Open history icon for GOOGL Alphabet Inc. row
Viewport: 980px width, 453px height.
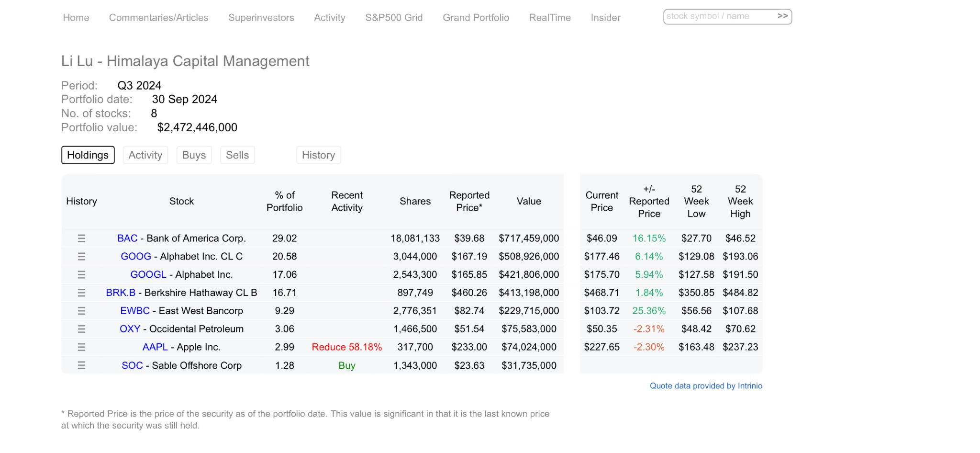click(x=81, y=275)
